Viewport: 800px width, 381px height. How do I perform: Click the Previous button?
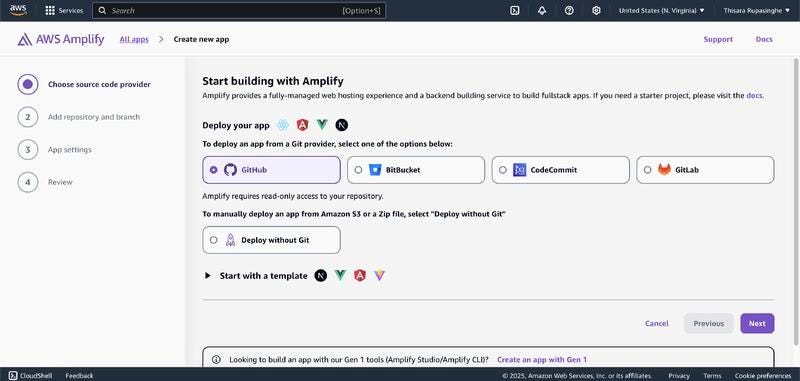(709, 323)
